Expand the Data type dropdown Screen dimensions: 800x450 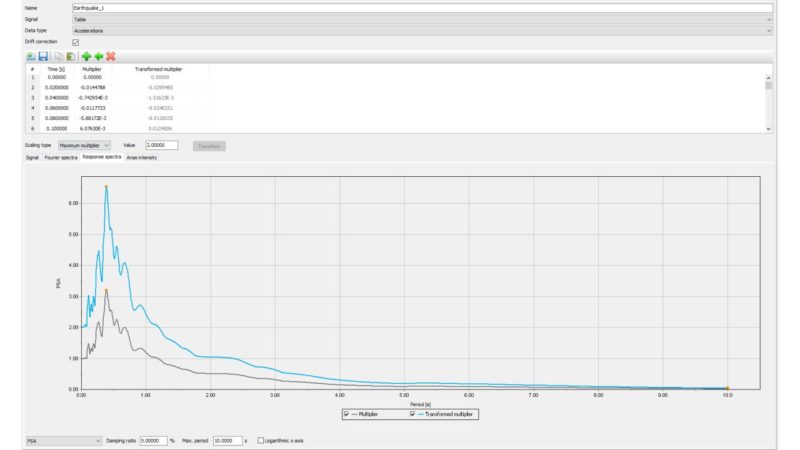point(422,30)
